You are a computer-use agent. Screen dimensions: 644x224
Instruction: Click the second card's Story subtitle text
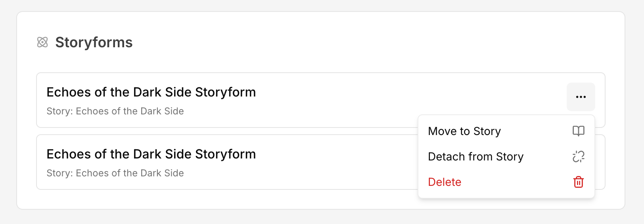tap(115, 173)
